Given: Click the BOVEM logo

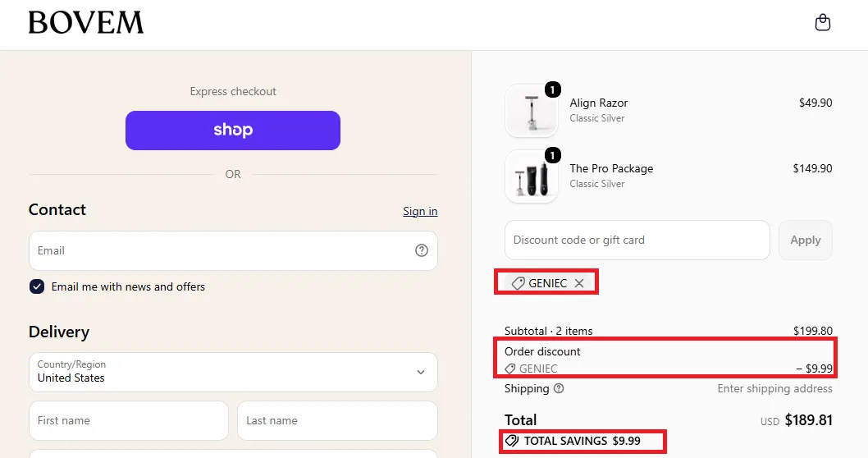Looking at the screenshot, I should (86, 23).
